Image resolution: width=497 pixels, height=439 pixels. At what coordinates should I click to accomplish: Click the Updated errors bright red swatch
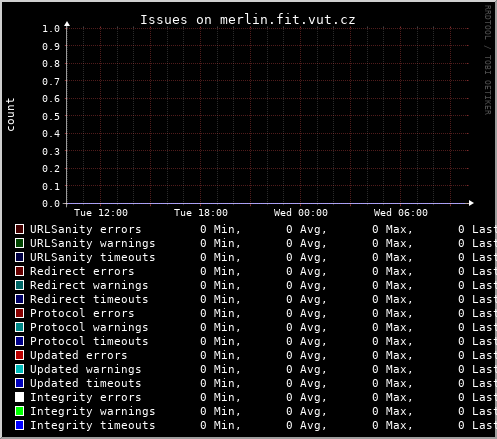(x=20, y=355)
